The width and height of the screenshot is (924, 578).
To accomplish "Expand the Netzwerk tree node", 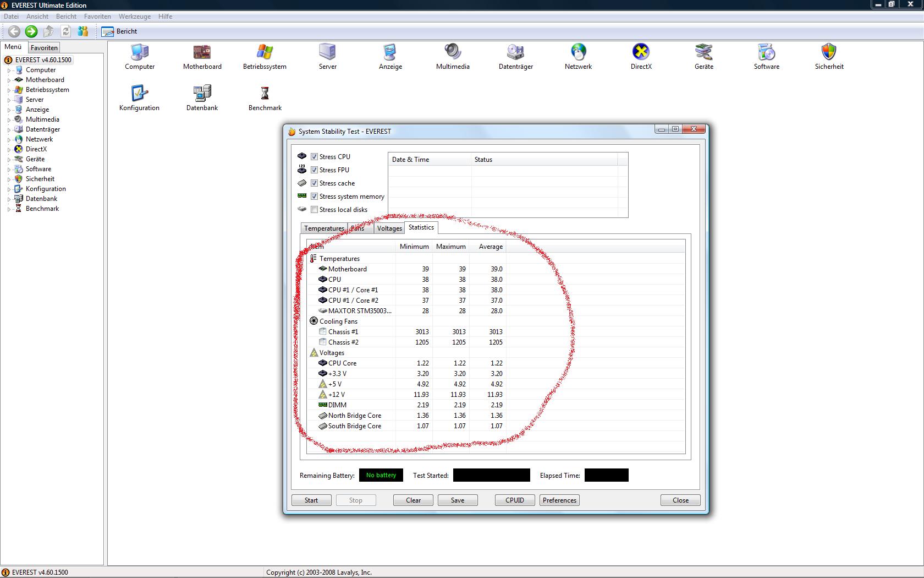I will (9, 140).
